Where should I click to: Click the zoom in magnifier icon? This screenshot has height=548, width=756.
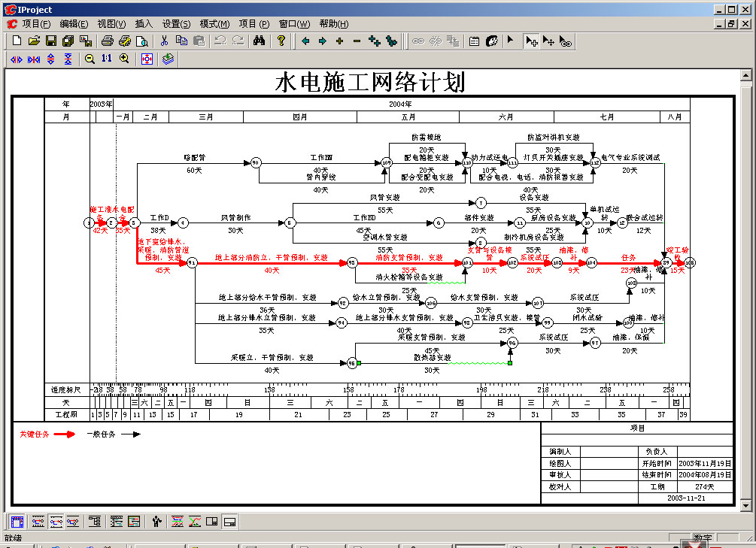click(x=124, y=59)
